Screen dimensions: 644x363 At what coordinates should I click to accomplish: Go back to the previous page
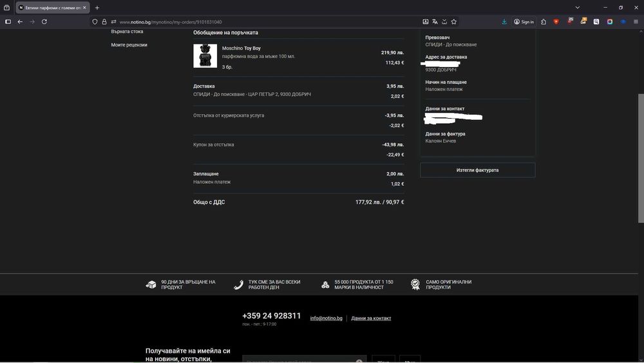20,22
